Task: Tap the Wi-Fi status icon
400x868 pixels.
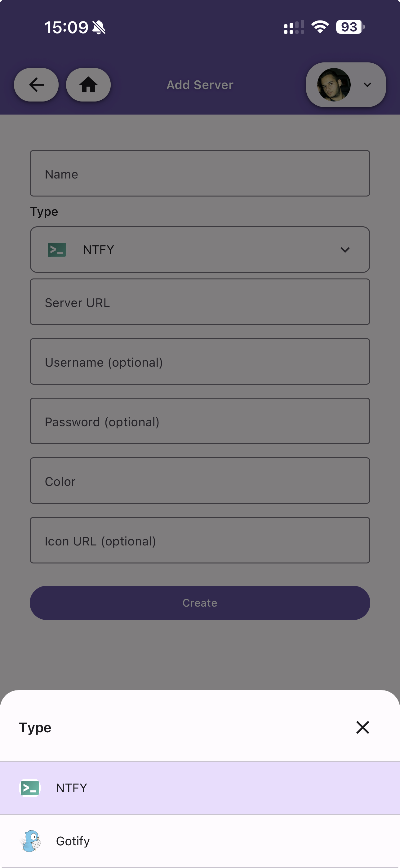Action: pos(320,27)
